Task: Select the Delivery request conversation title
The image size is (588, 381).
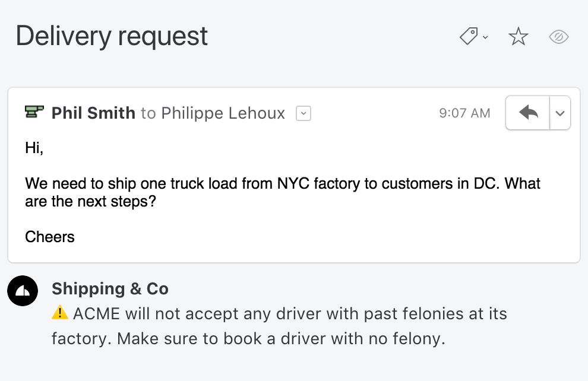Action: click(x=111, y=36)
